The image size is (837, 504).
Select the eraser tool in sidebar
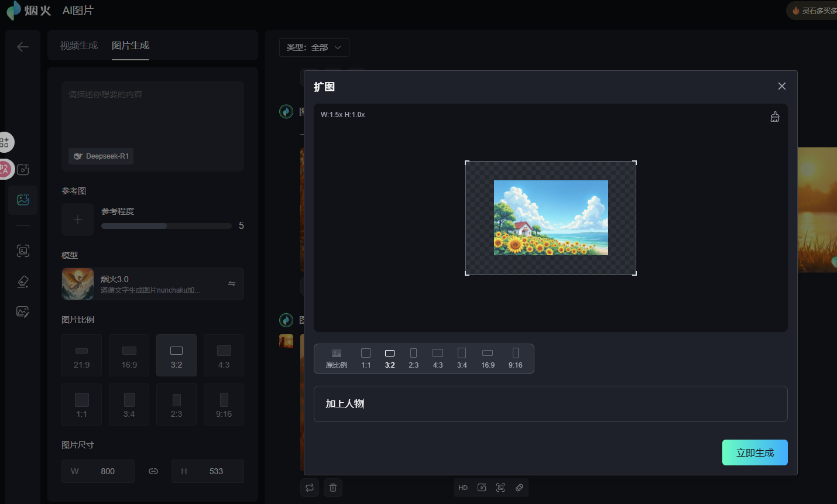tap(23, 282)
